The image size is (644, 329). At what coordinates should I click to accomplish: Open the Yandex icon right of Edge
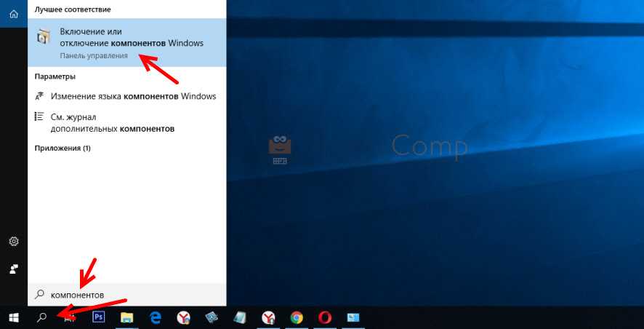point(184,317)
